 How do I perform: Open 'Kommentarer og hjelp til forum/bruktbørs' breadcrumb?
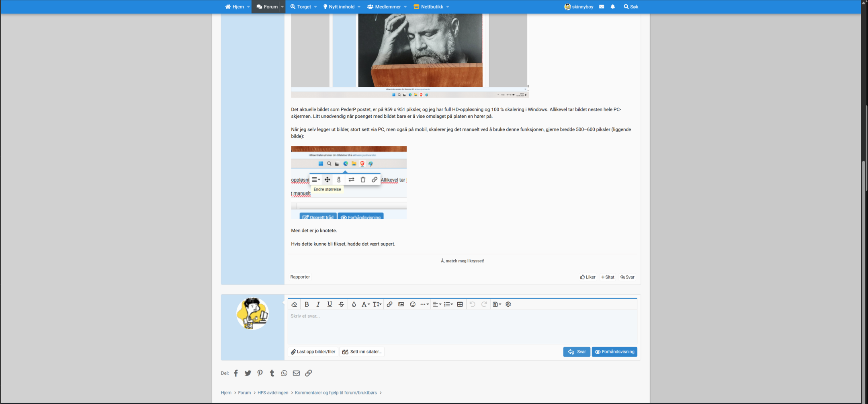tap(336, 393)
